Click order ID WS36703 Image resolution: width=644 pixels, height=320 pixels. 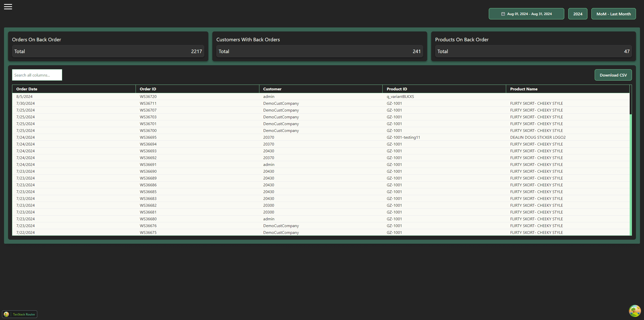(148, 117)
